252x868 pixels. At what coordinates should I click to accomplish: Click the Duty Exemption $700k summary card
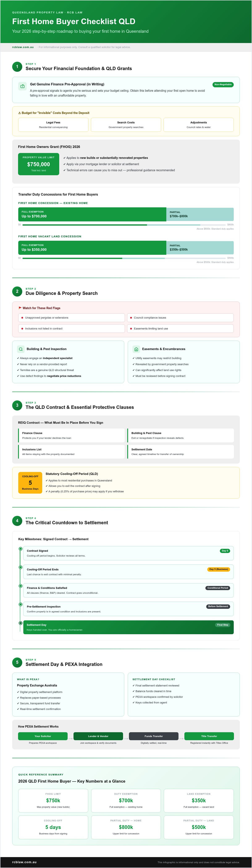coord(126,801)
